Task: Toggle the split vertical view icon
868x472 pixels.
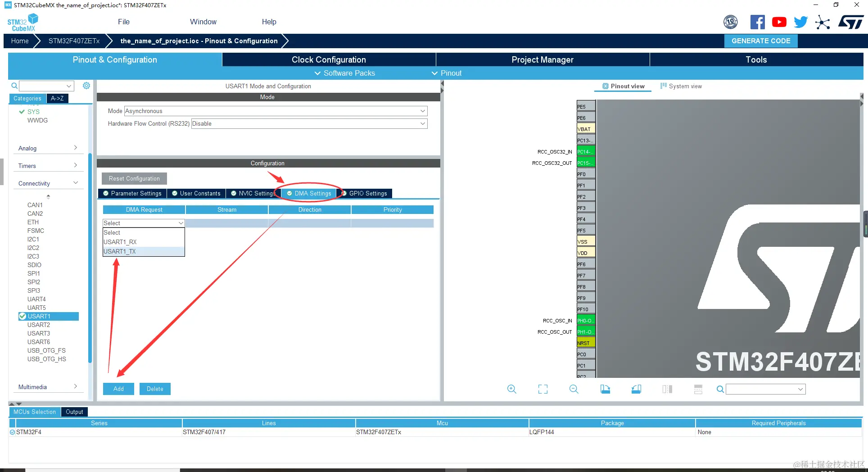Action: pyautogui.click(x=667, y=389)
